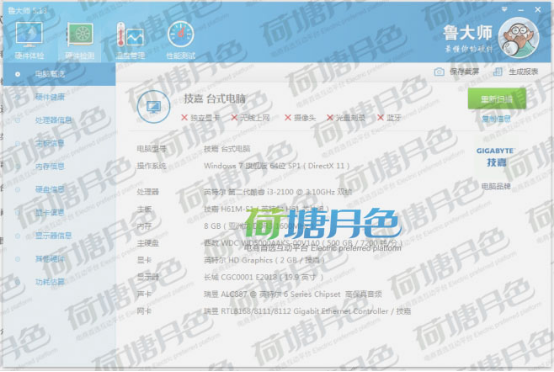
Task: Click the camera icon for 保存截屏
Action: tap(438, 72)
